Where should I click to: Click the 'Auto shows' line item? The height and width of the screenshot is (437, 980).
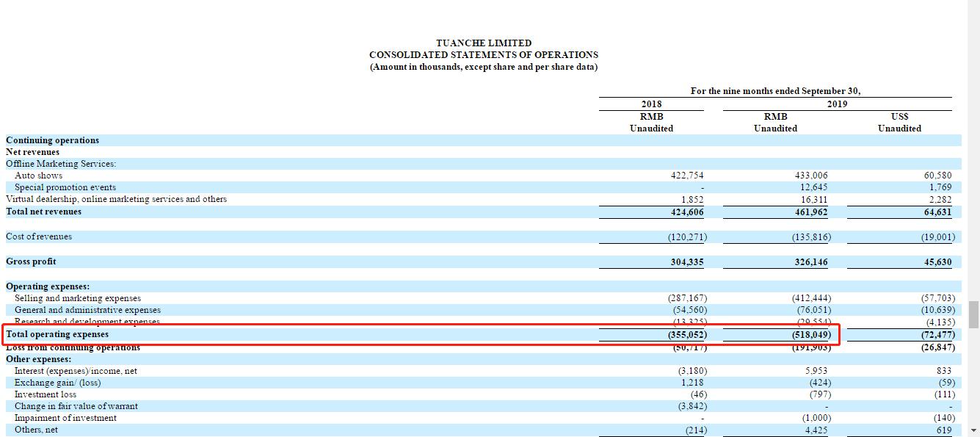click(38, 176)
